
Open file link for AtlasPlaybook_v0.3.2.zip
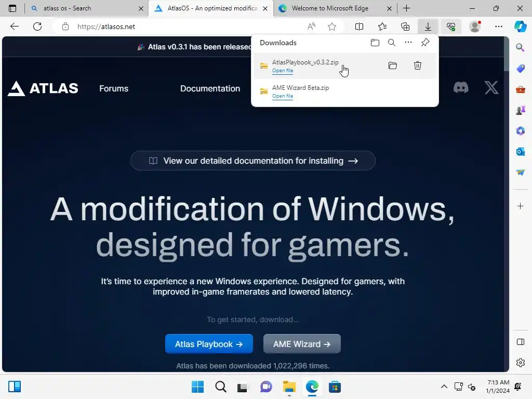pos(283,71)
